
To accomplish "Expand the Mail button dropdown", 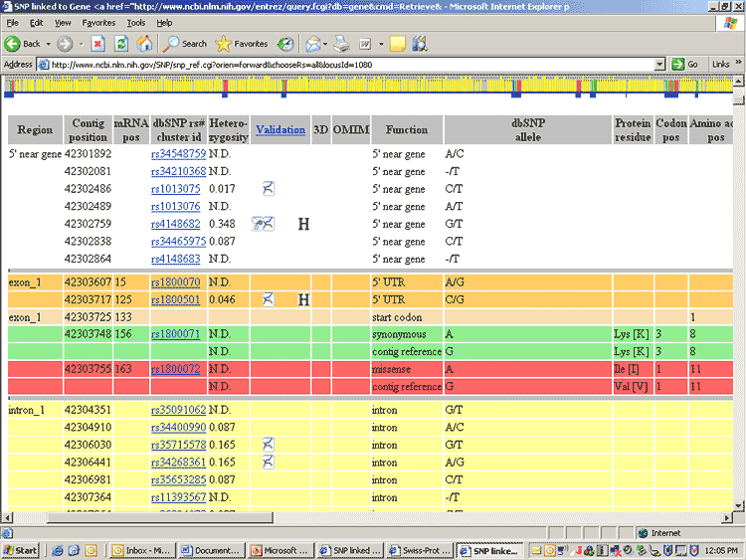I will coord(325,44).
